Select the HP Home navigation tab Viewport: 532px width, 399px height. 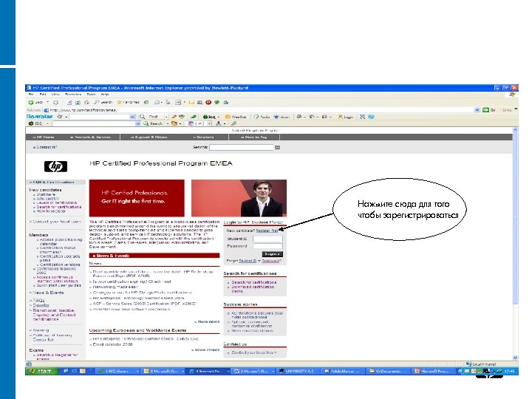click(x=44, y=137)
